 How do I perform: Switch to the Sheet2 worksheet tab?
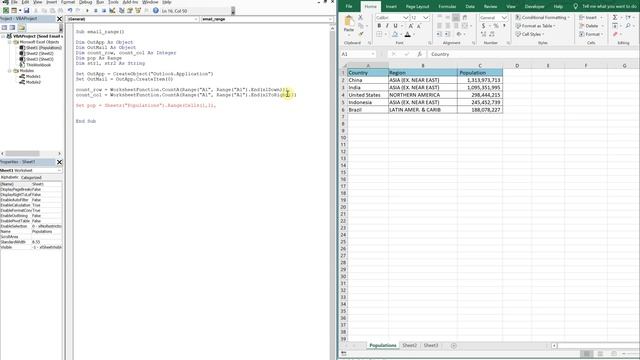tap(409, 345)
